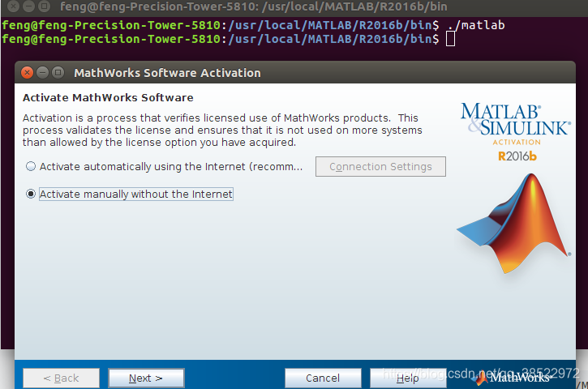Click the Back button
The width and height of the screenshot is (588, 389).
(x=61, y=378)
